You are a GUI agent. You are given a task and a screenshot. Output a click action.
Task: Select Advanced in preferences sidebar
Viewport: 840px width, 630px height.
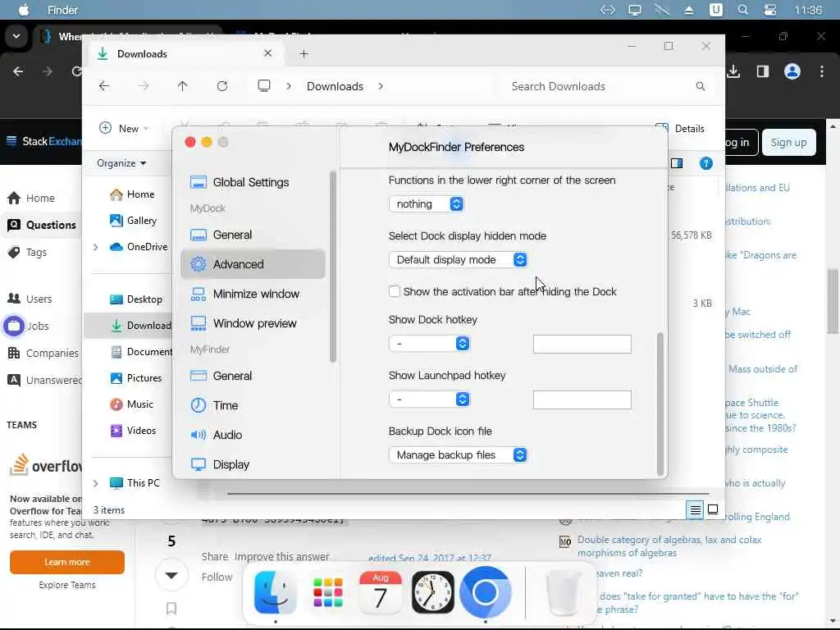pos(253,264)
